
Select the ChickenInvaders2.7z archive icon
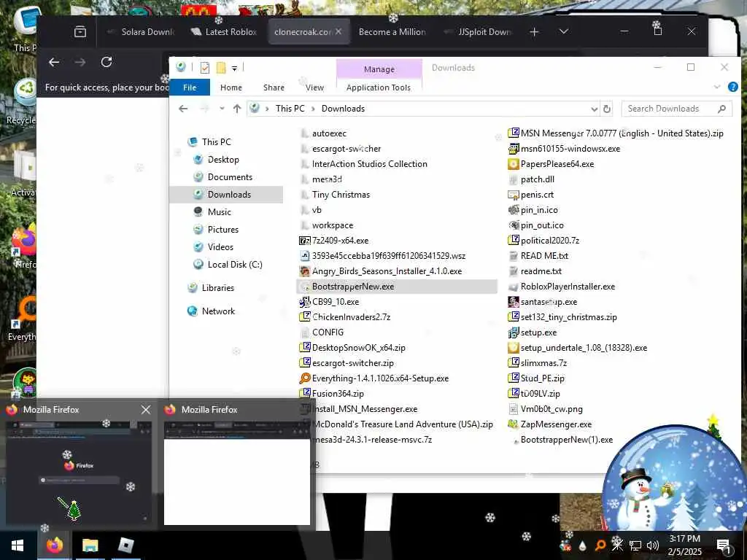pyautogui.click(x=304, y=317)
